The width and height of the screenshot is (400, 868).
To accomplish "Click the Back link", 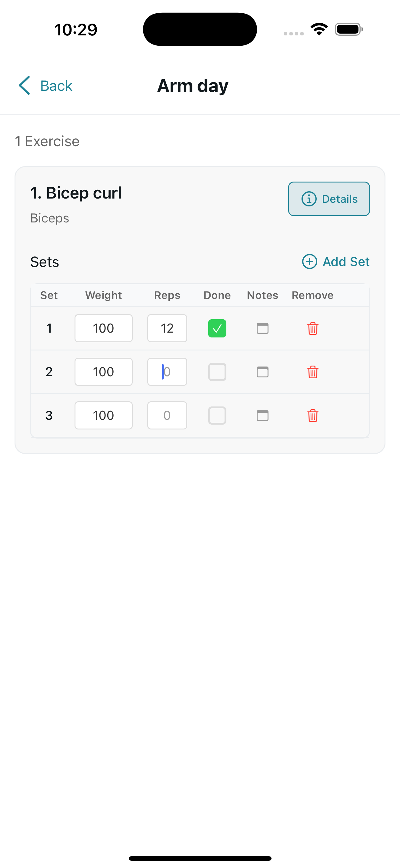I will pyautogui.click(x=56, y=86).
